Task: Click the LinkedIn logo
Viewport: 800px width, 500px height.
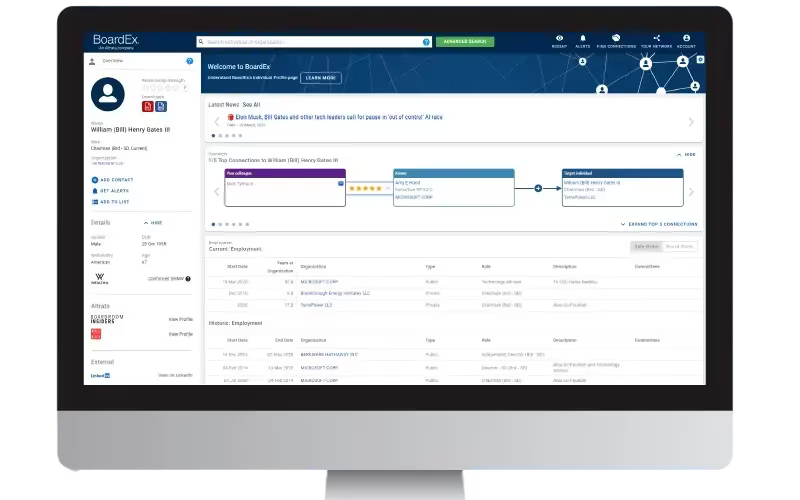Action: [x=100, y=376]
